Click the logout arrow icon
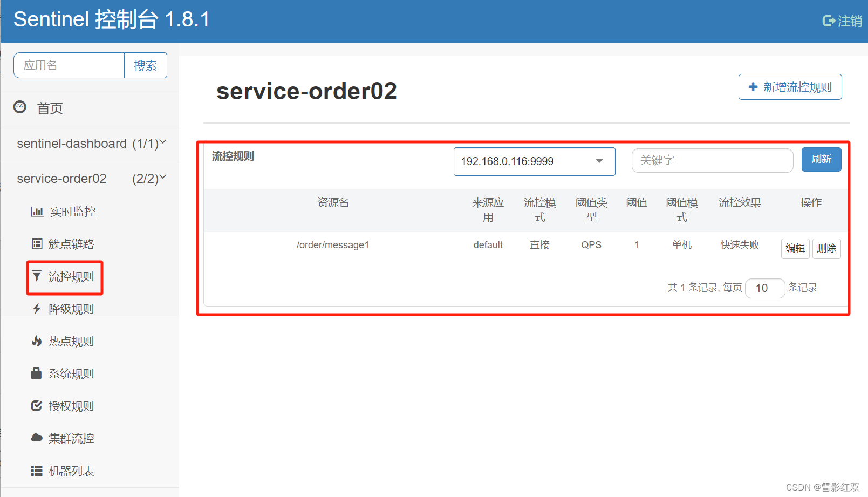This screenshot has width=868, height=497. (x=829, y=21)
